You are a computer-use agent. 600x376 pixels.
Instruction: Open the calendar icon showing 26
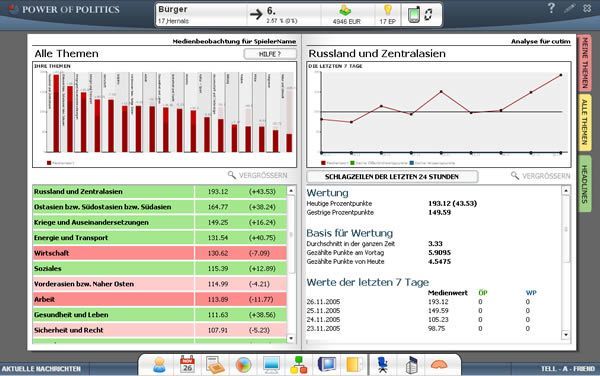[187, 364]
